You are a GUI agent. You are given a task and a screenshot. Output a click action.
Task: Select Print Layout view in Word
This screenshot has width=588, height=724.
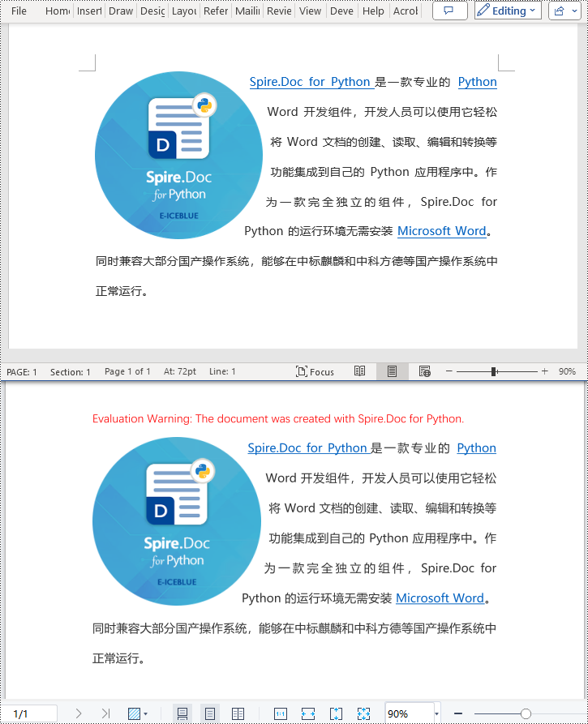(393, 371)
